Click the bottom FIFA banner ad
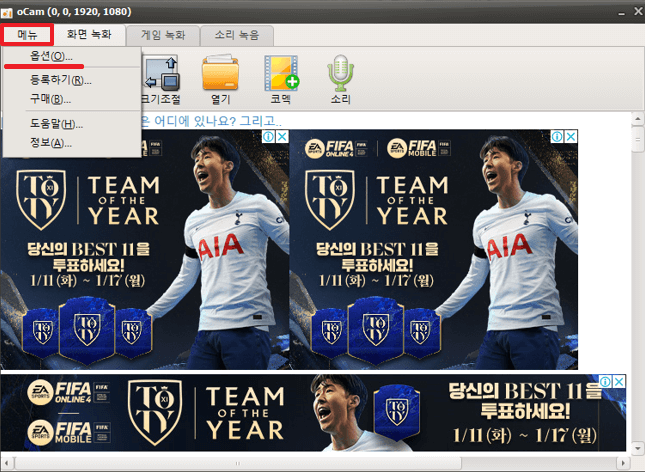 (313, 412)
